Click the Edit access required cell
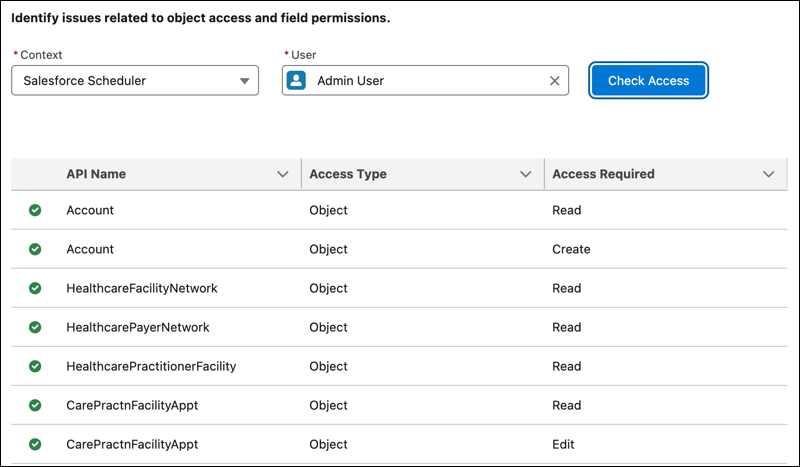The width and height of the screenshot is (800, 467). coord(563,445)
